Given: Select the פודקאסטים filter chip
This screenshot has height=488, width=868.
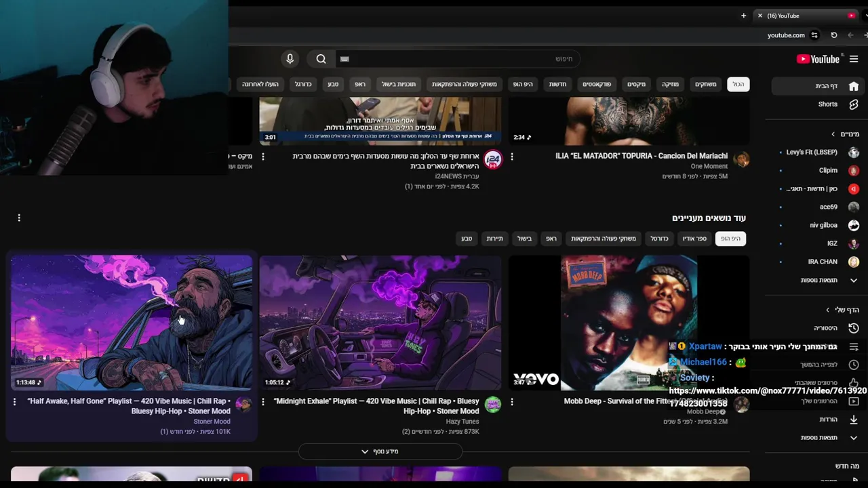Looking at the screenshot, I should coord(597,84).
